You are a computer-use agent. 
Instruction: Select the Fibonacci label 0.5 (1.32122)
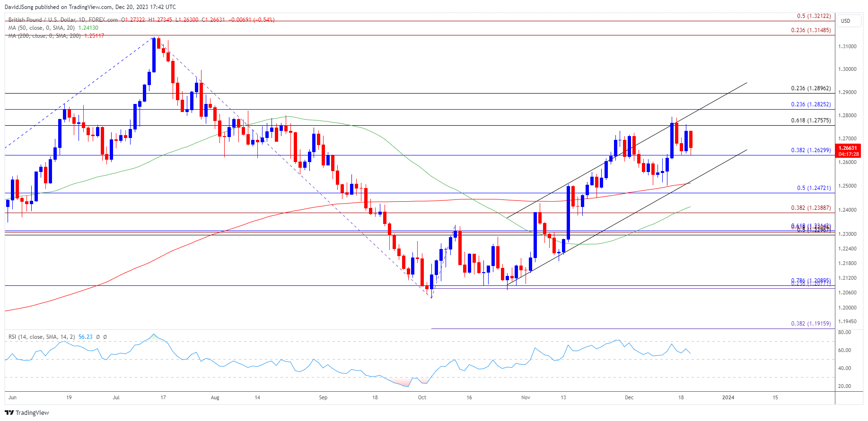coord(814,16)
